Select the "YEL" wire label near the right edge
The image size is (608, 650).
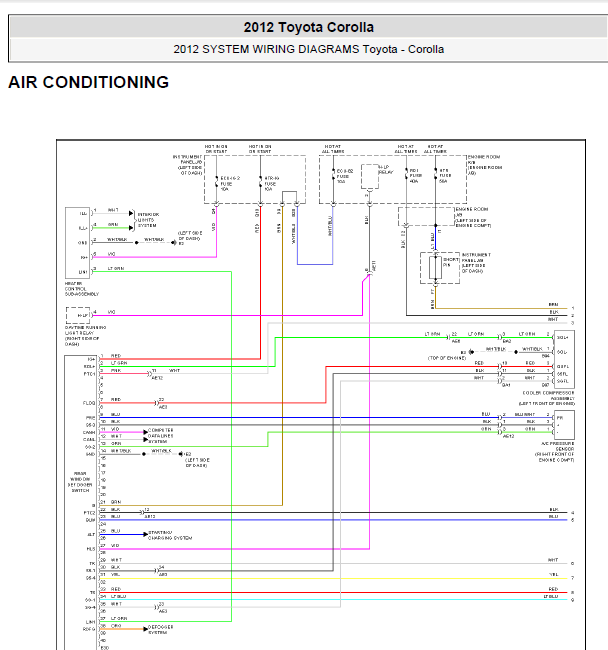pyautogui.click(x=553, y=575)
